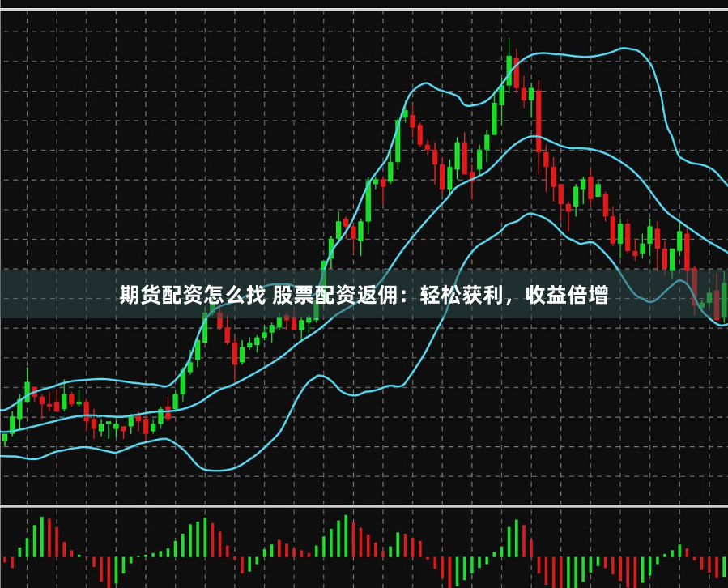Select the separator between chart and indicator panel
The image size is (728, 588).
pyautogui.click(x=364, y=505)
